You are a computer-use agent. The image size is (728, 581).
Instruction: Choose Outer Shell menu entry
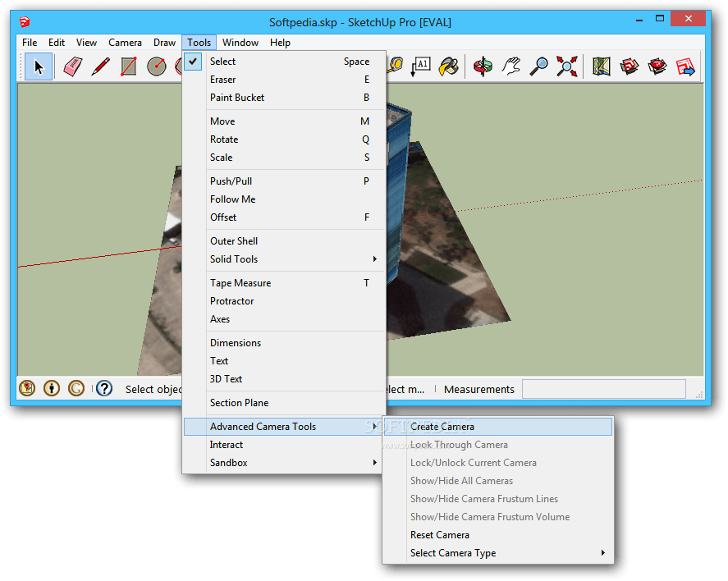(284, 240)
